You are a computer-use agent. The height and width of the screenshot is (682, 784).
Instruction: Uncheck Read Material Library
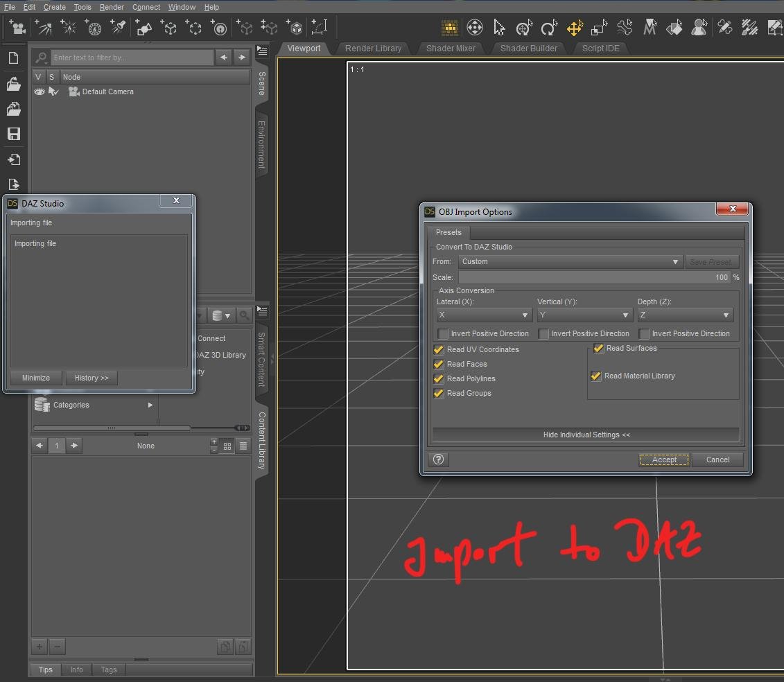[x=596, y=376]
